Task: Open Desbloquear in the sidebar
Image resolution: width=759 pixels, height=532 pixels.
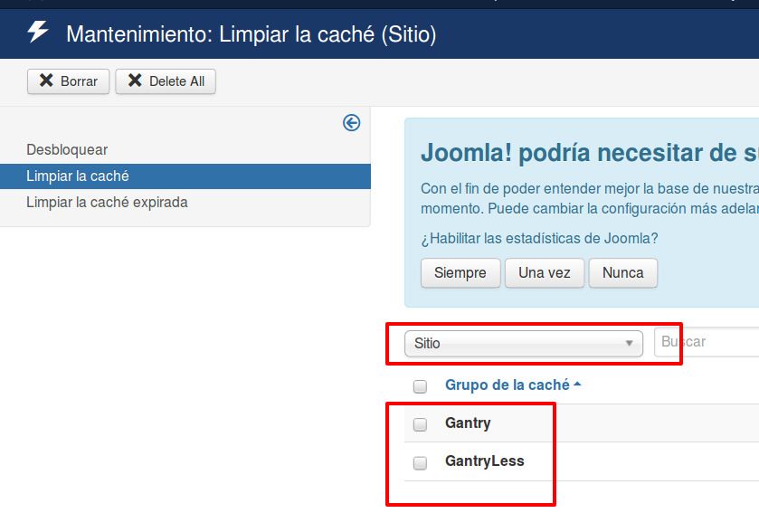Action: [x=67, y=149]
